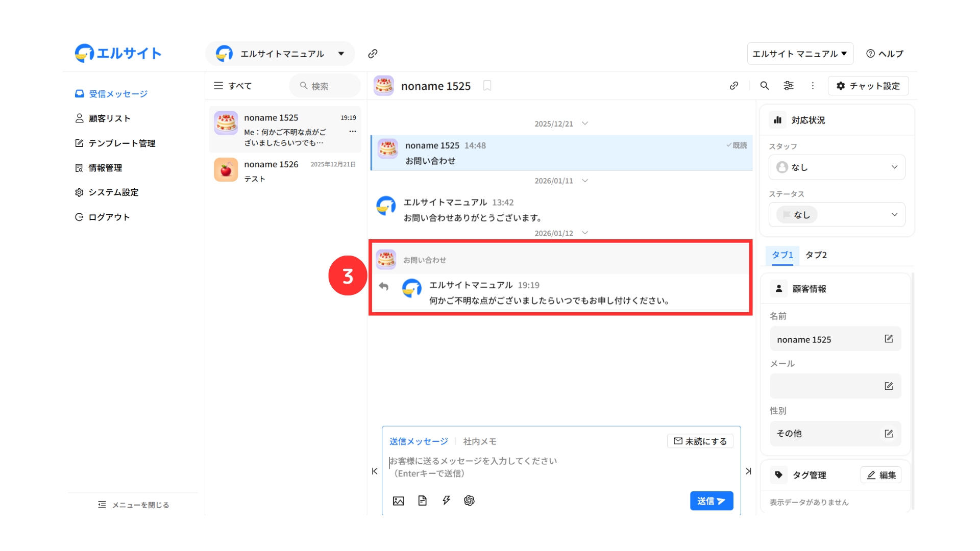Click the message input text area

coord(561,467)
